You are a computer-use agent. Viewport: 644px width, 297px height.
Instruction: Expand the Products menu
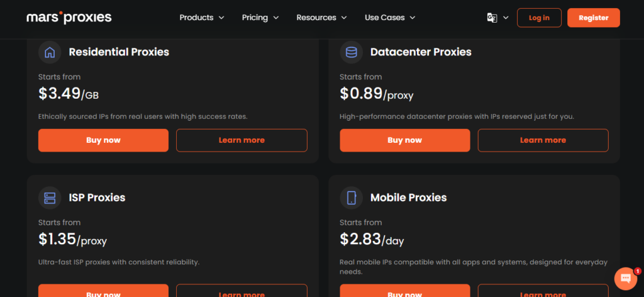tap(202, 18)
